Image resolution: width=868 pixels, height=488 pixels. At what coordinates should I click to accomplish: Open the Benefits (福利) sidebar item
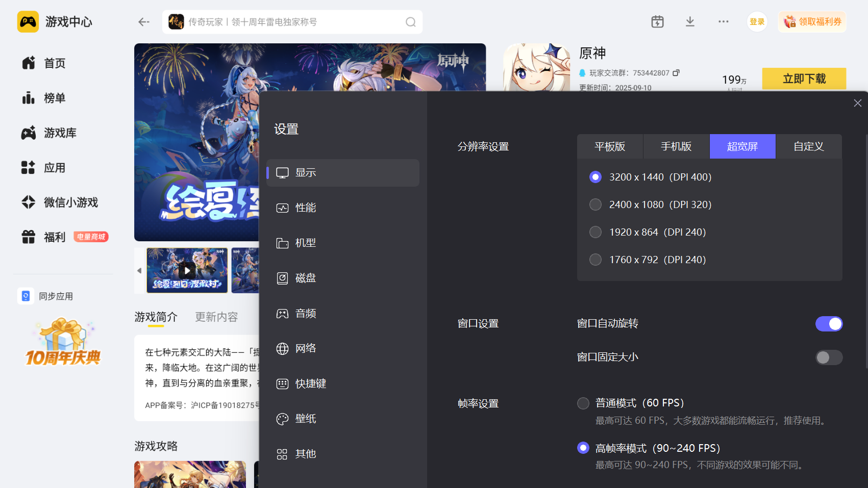click(x=44, y=237)
